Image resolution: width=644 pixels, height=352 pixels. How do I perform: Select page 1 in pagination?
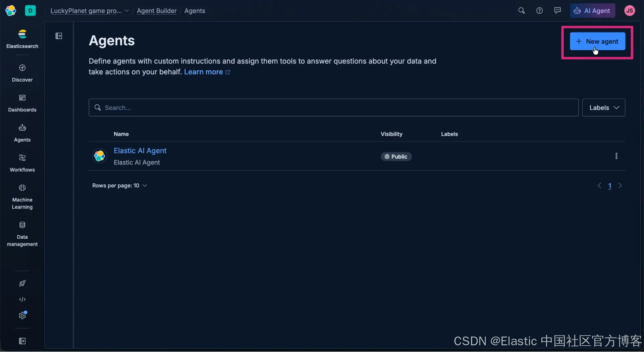(x=609, y=186)
